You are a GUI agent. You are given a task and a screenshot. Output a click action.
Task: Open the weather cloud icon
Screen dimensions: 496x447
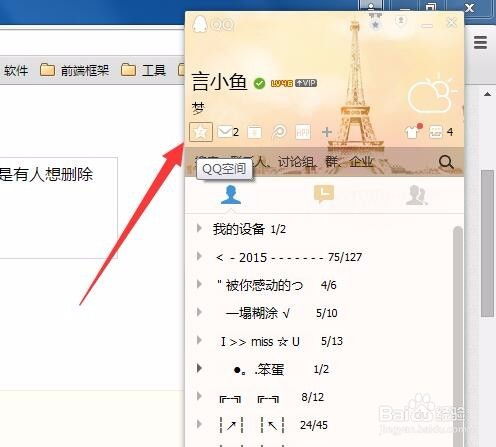(432, 95)
